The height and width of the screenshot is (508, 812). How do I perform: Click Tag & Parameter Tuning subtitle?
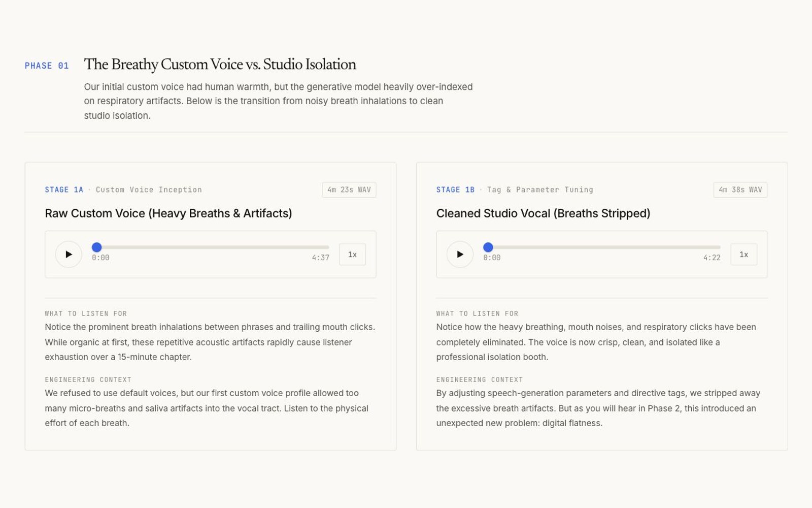click(x=540, y=190)
